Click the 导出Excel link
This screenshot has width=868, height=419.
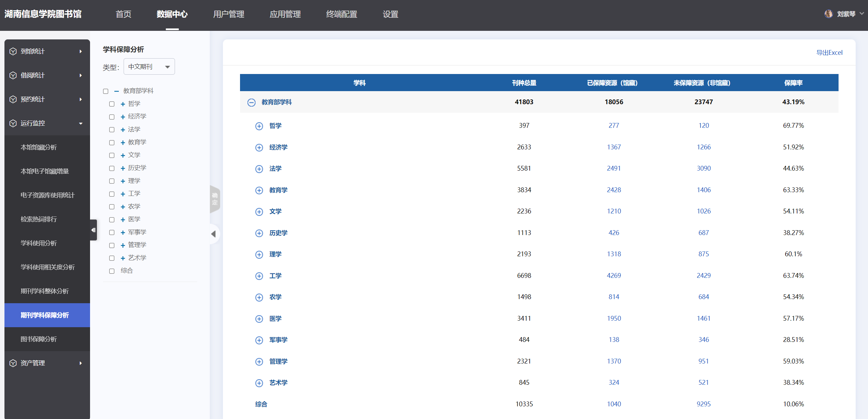tap(829, 53)
